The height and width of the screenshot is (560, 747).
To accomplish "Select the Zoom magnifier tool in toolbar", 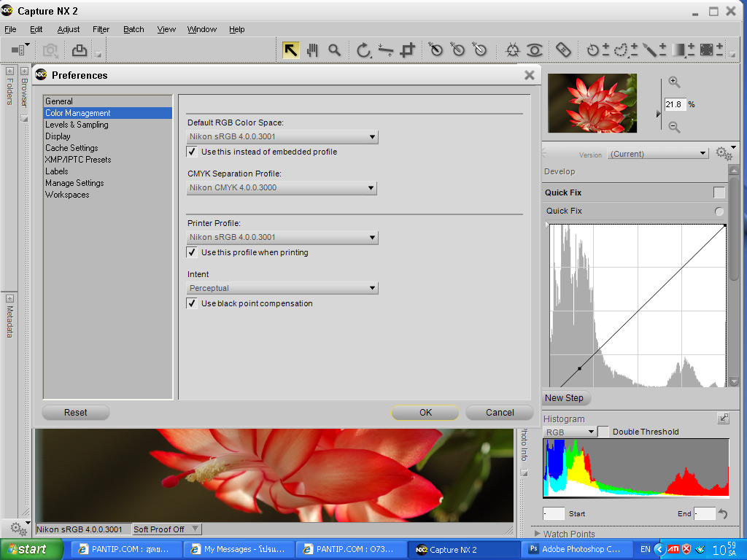I will [334, 50].
